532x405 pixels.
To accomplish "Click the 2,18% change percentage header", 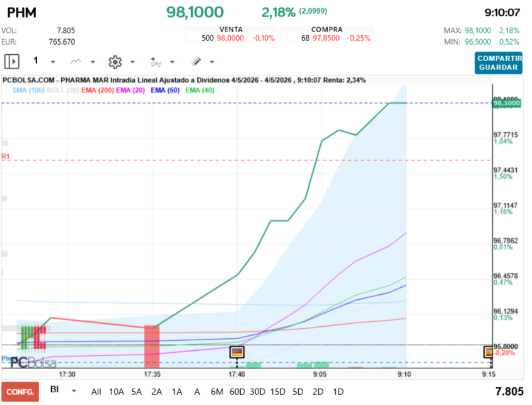I will click(279, 13).
